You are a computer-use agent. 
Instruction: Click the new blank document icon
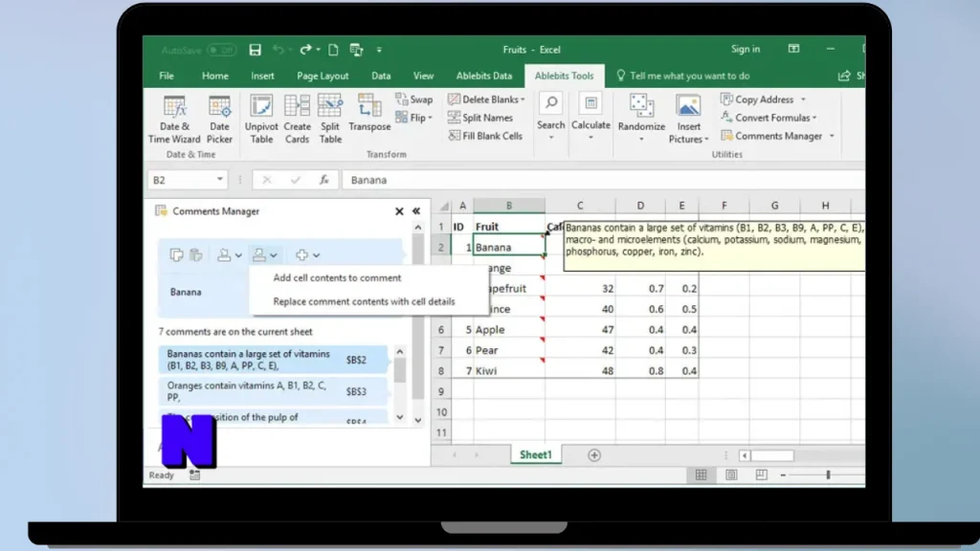tap(333, 50)
